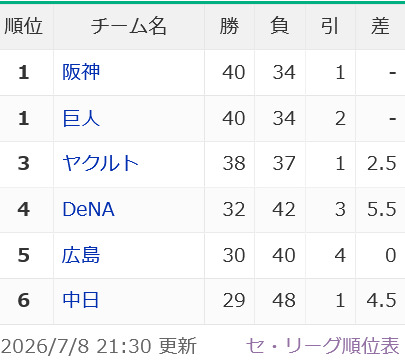The image size is (405, 364).
Task: Click the 2026/7/8 21:30 更新 timestamp
Action: pyautogui.click(x=99, y=346)
